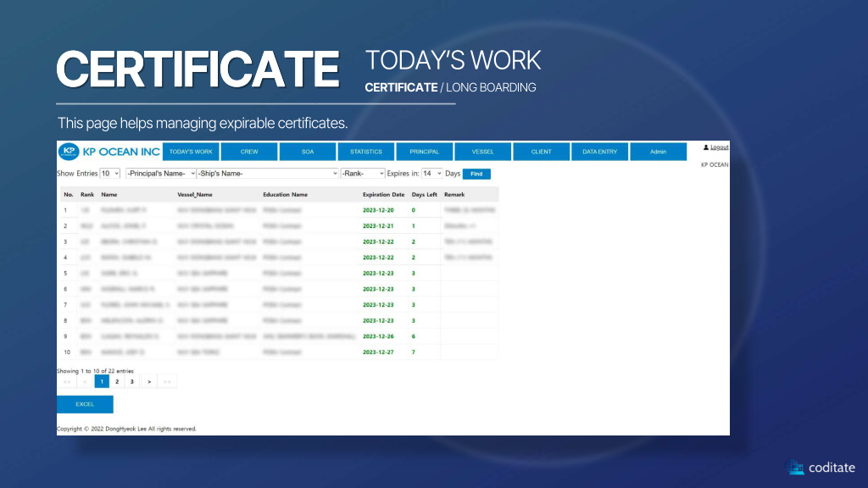Open the Principal's Name dropdown
The width and height of the screenshot is (868, 488).
[x=160, y=174]
